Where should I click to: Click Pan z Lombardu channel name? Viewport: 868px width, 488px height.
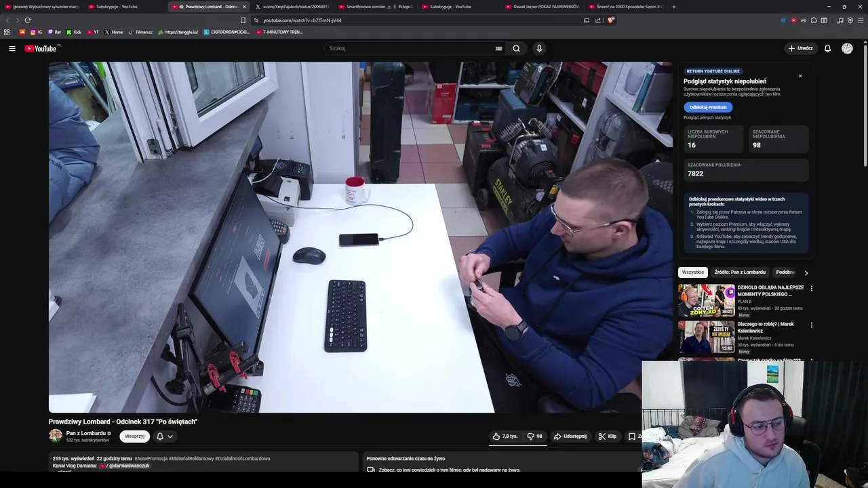(86, 433)
